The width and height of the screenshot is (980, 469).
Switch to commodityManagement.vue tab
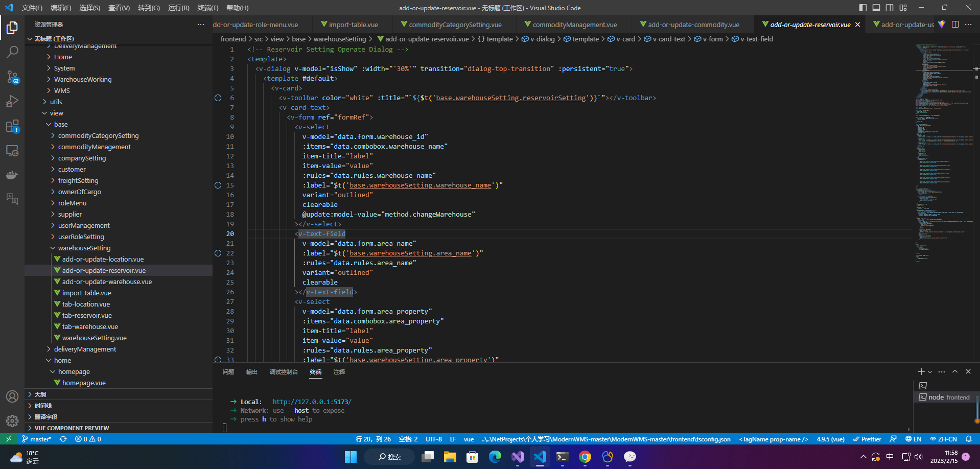pyautogui.click(x=574, y=25)
